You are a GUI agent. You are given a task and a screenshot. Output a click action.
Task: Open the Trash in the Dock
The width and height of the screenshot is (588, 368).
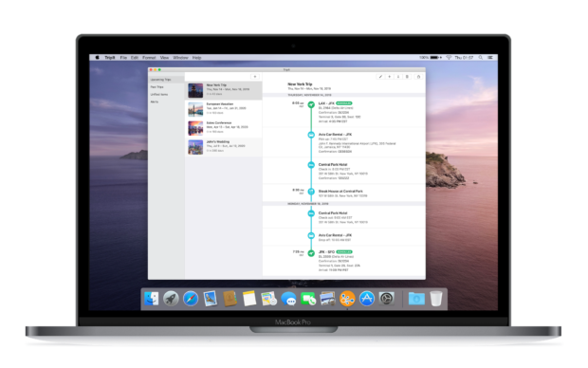(436, 299)
